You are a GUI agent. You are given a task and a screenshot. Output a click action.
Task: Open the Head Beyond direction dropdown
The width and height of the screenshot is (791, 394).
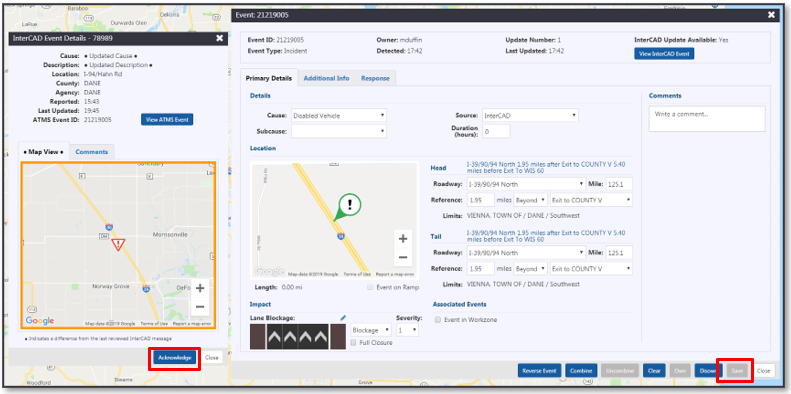tap(530, 200)
